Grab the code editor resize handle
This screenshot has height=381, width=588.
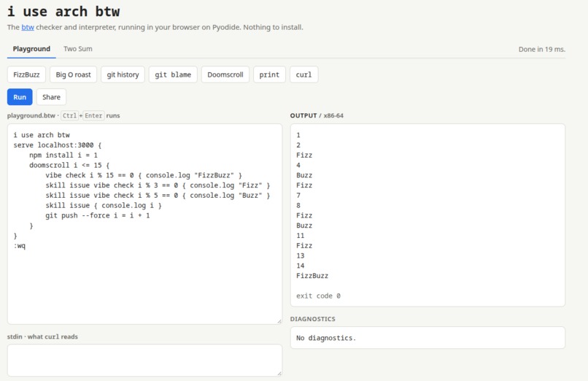pos(279,321)
